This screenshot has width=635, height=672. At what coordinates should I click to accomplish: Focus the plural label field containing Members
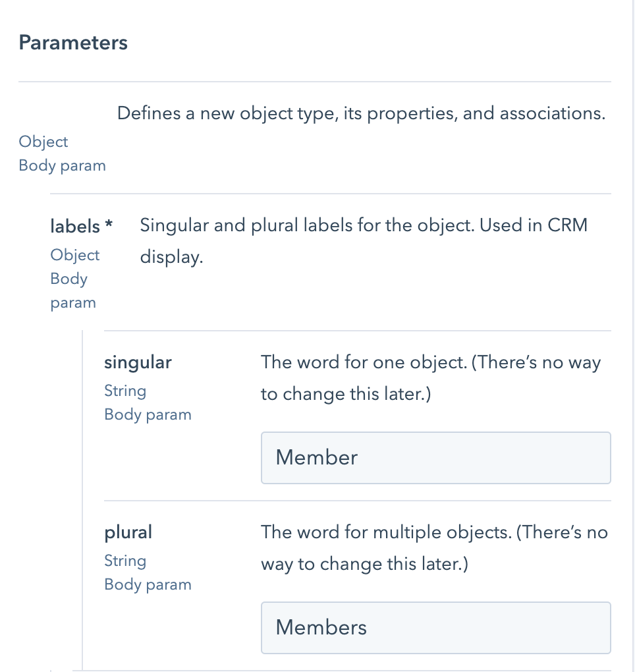(x=435, y=627)
